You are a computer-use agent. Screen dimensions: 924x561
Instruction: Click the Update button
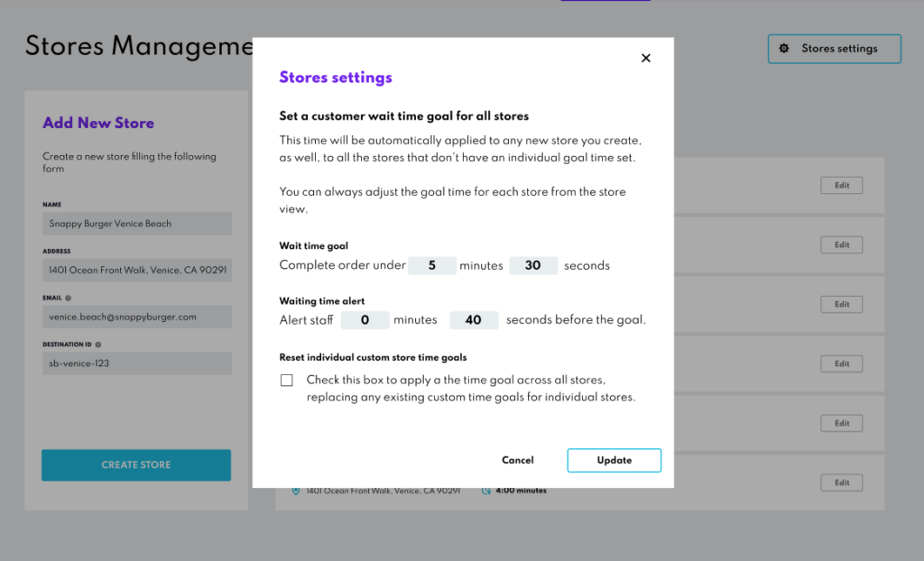[614, 460]
